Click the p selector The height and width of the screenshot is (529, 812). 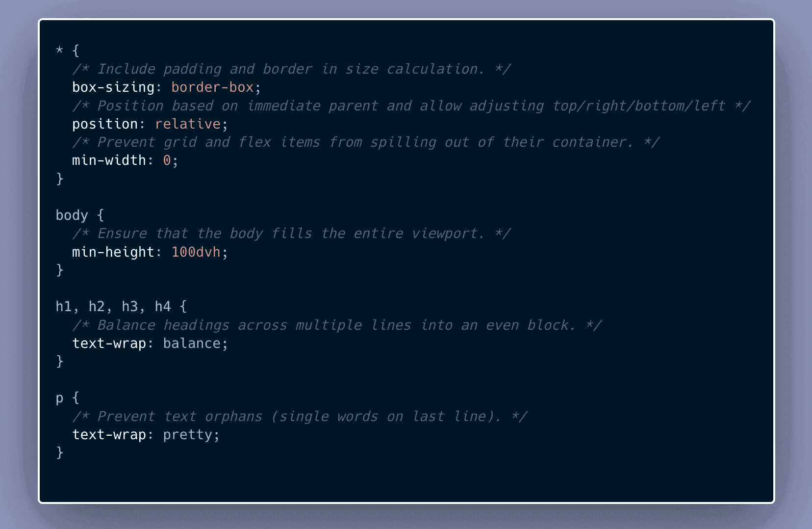pos(59,398)
